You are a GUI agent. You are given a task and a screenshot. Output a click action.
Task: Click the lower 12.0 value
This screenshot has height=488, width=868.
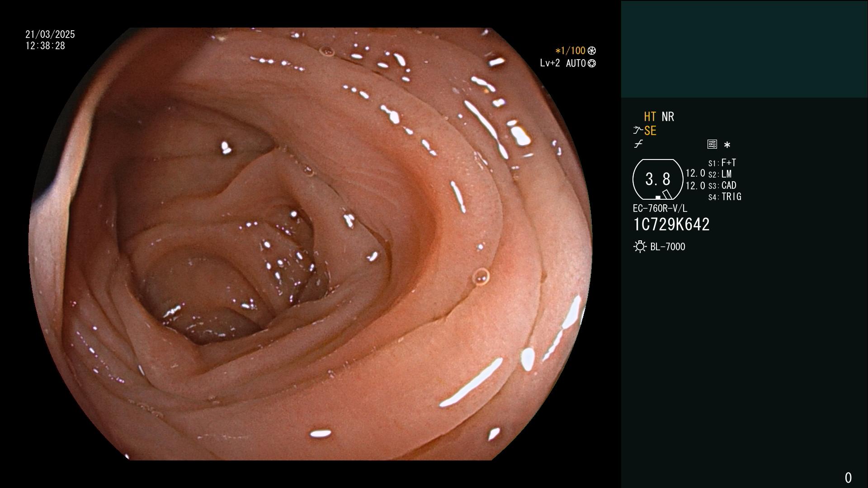tap(695, 186)
